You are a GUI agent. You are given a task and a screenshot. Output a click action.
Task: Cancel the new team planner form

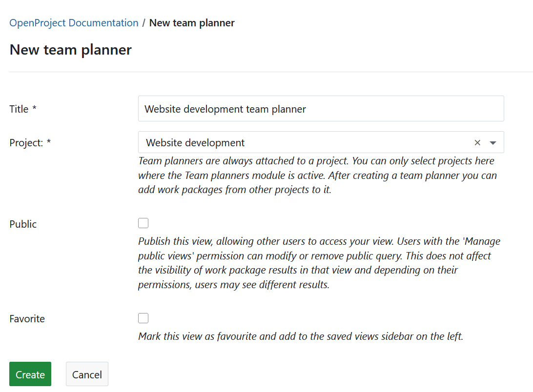tap(87, 374)
